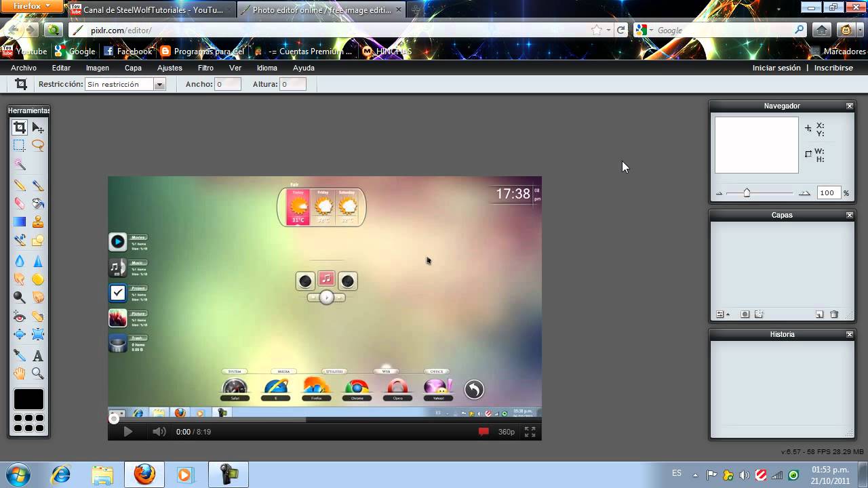Open layer styles in Capas panel
The image size is (868, 488).
tap(759, 314)
